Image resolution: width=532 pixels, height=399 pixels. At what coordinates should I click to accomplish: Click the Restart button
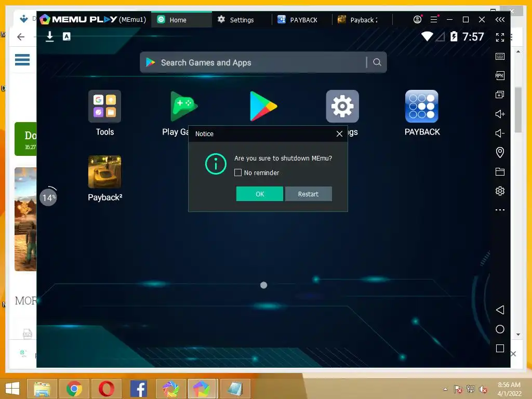pos(308,194)
